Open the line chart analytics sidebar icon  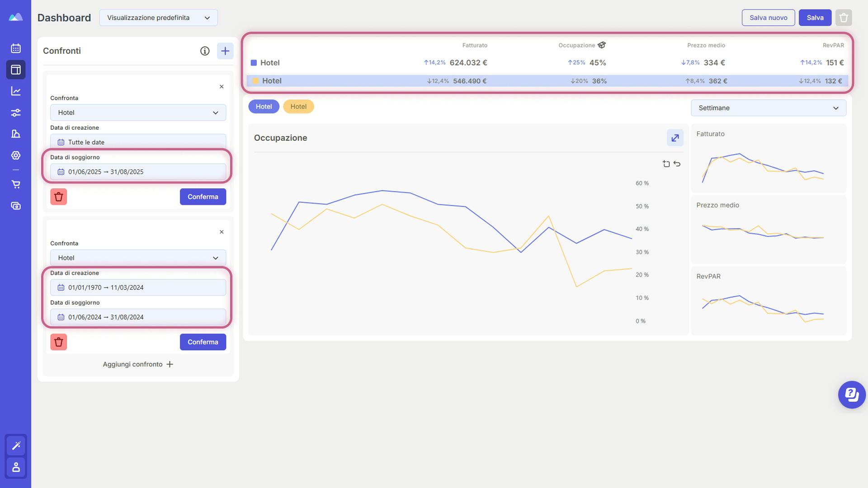coord(16,91)
